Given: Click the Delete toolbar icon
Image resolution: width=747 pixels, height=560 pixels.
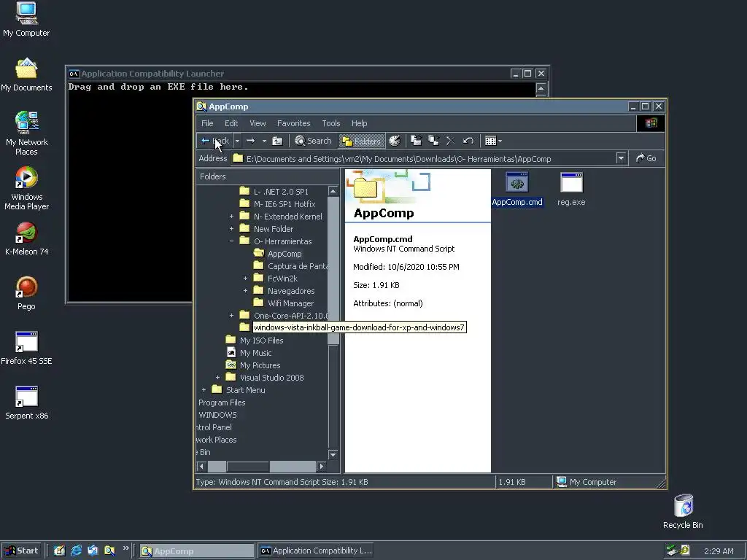Looking at the screenshot, I should coord(451,141).
